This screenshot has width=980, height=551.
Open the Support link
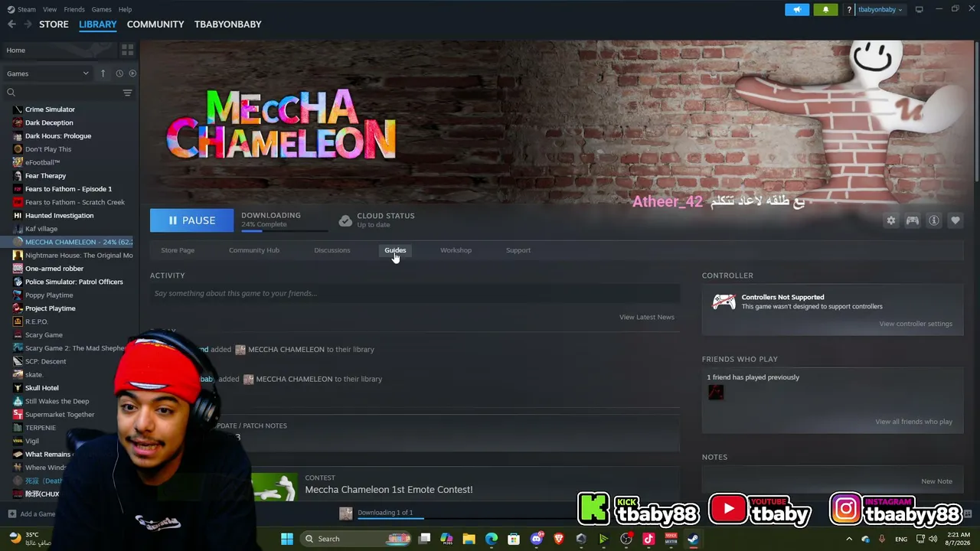518,250
